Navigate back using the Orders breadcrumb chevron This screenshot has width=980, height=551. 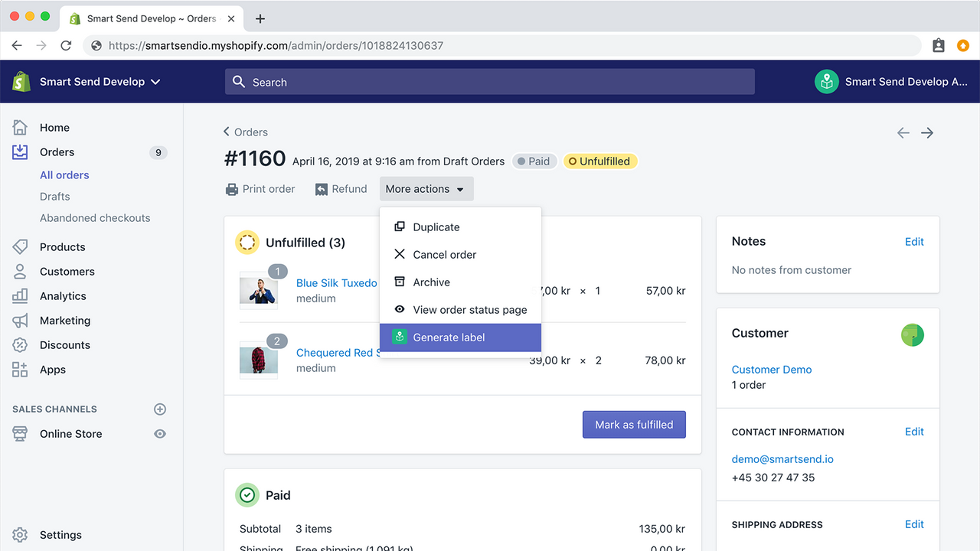click(x=227, y=132)
